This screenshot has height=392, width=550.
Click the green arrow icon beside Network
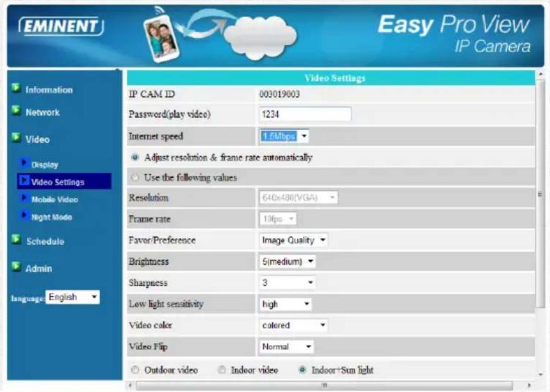tap(16, 111)
